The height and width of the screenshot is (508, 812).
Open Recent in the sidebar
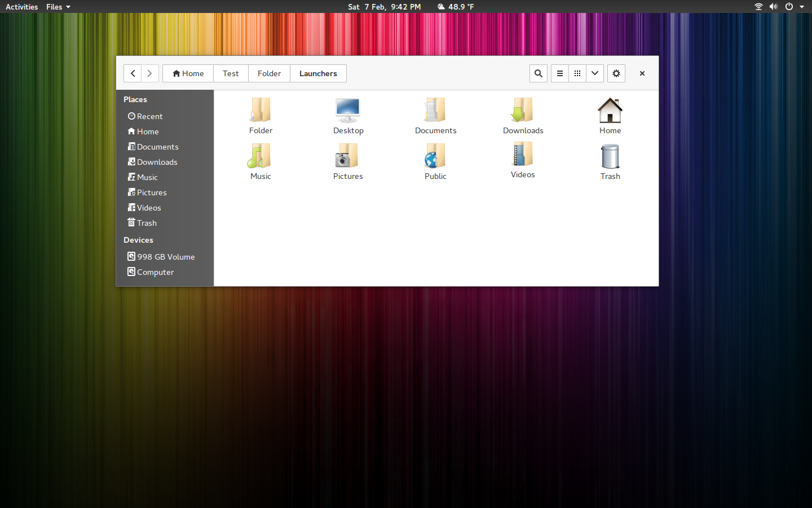pyautogui.click(x=165, y=116)
